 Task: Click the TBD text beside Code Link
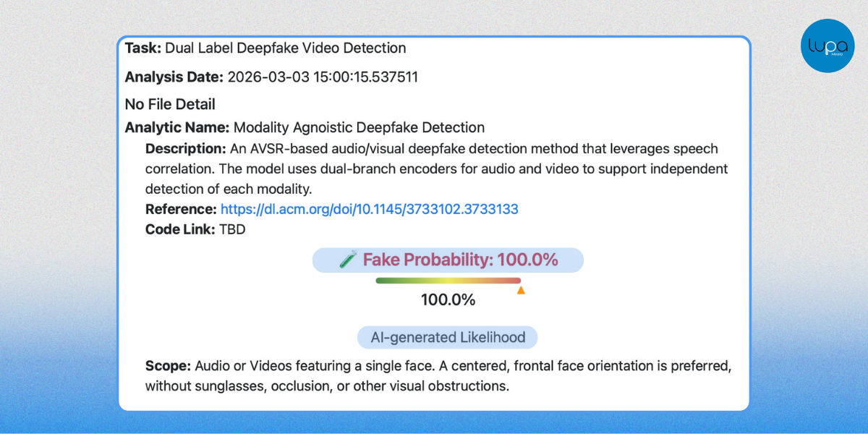[234, 229]
